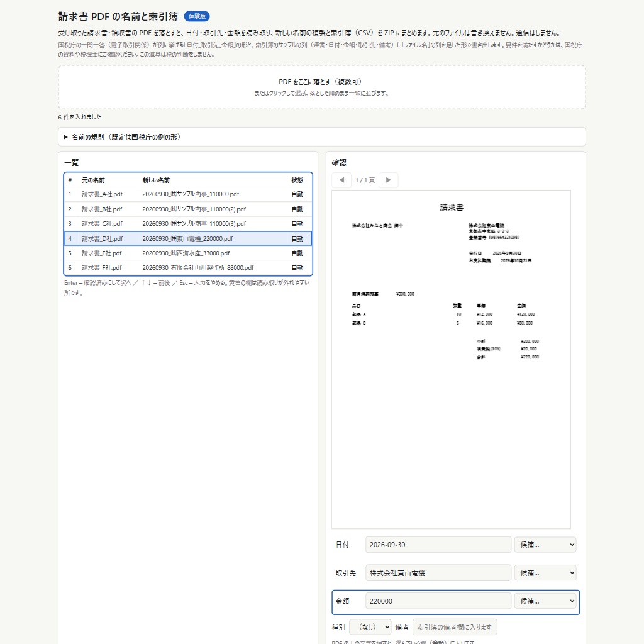Expand the 名前の規則 section
Viewport: 644px width, 644px height.
(x=321, y=136)
